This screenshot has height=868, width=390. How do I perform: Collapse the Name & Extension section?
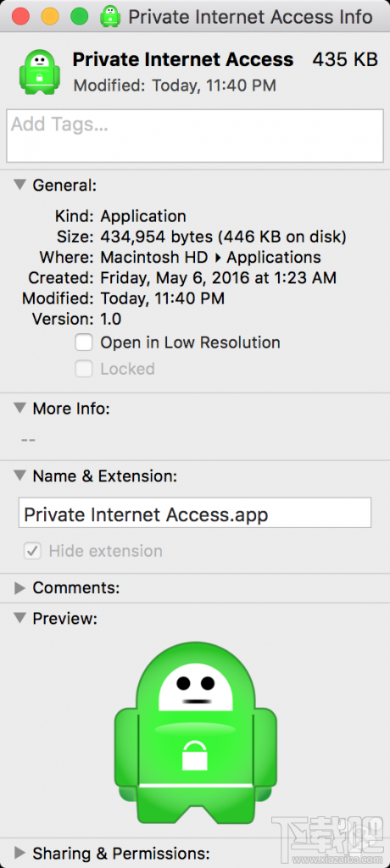pos(20,476)
